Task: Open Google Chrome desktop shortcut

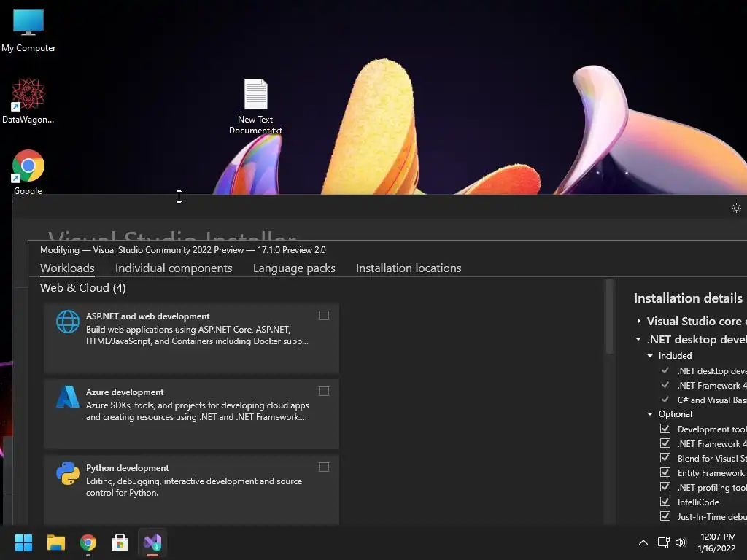Action: pyautogui.click(x=28, y=171)
